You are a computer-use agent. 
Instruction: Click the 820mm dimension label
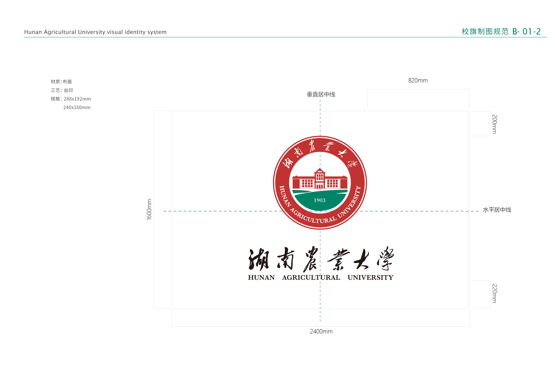click(x=418, y=81)
